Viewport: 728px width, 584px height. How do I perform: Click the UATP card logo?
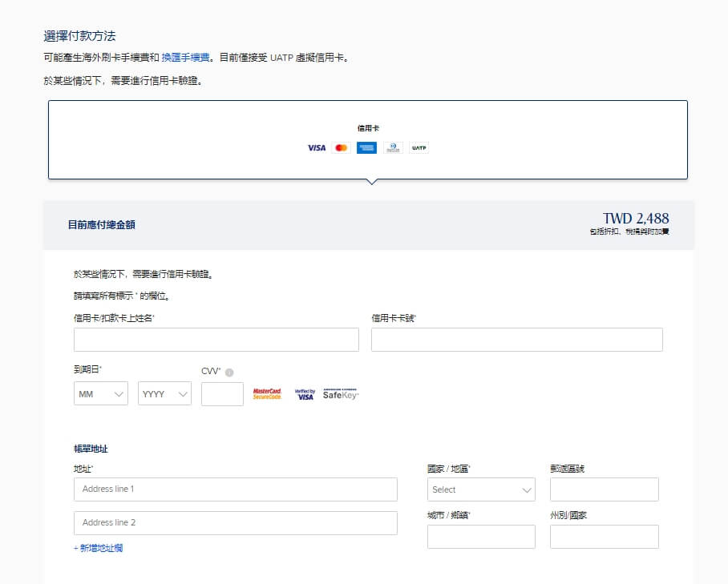(x=419, y=148)
